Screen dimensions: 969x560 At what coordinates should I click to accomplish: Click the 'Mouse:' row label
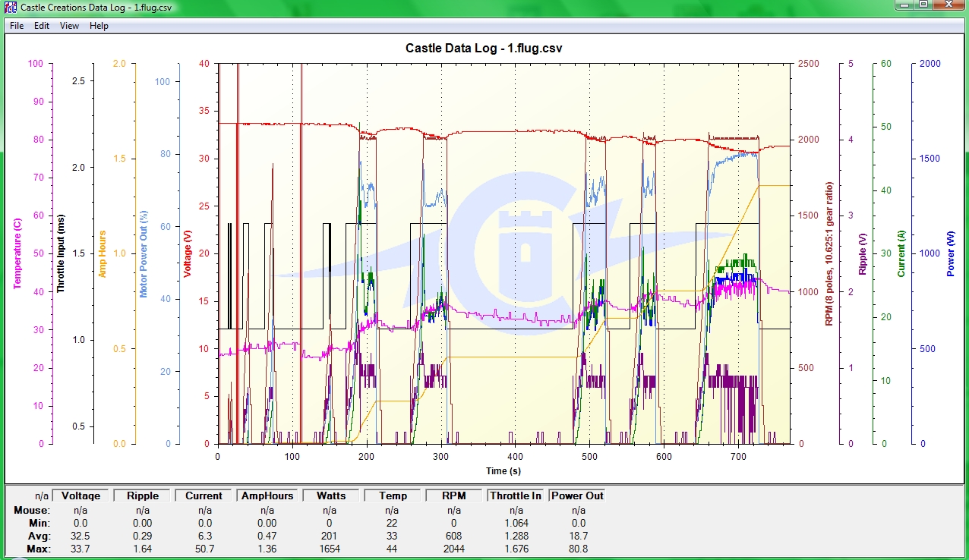(x=32, y=510)
